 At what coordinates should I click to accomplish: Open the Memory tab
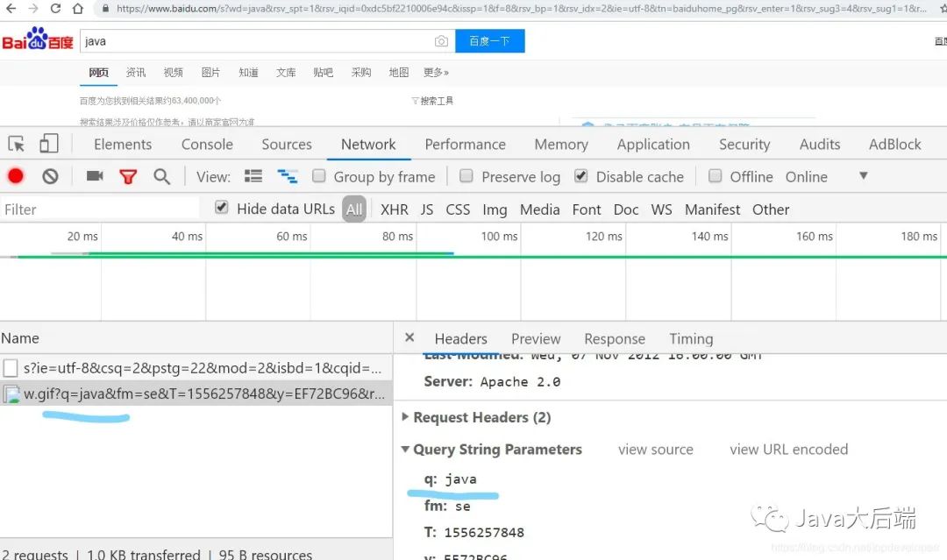[x=561, y=145]
